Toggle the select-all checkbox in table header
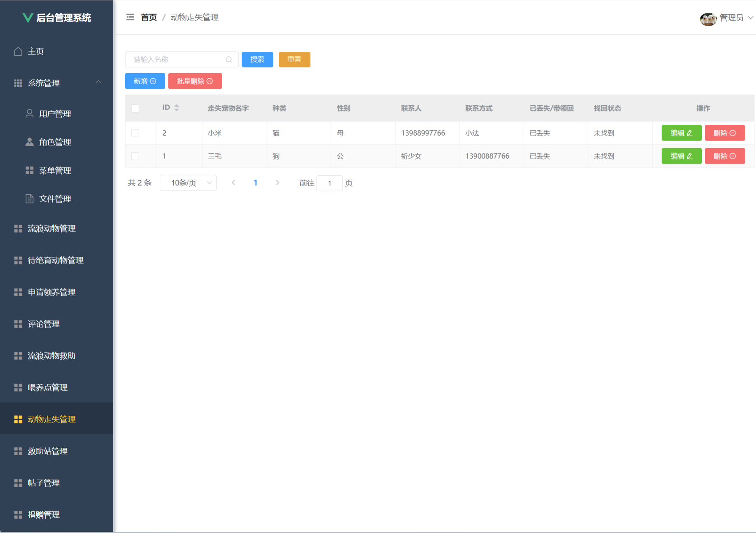This screenshot has width=756, height=533. [135, 108]
